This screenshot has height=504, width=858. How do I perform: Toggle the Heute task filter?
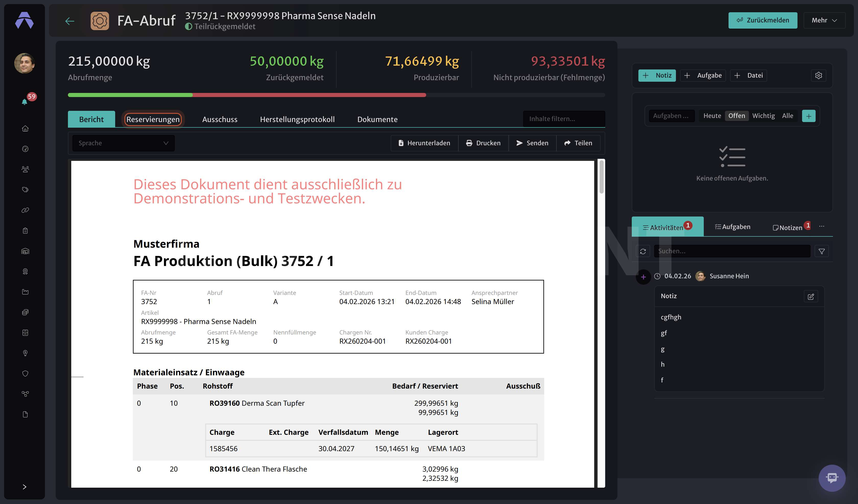pos(712,116)
